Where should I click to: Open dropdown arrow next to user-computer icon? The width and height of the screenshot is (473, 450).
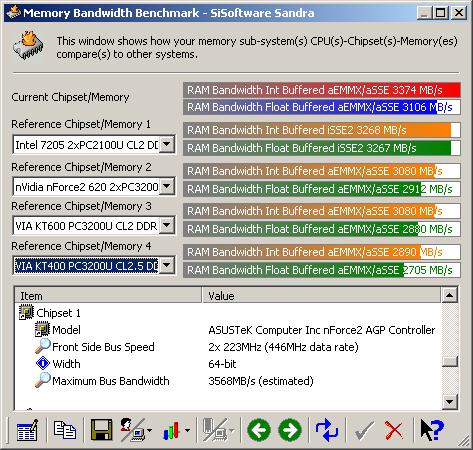pyautogui.click(x=149, y=430)
